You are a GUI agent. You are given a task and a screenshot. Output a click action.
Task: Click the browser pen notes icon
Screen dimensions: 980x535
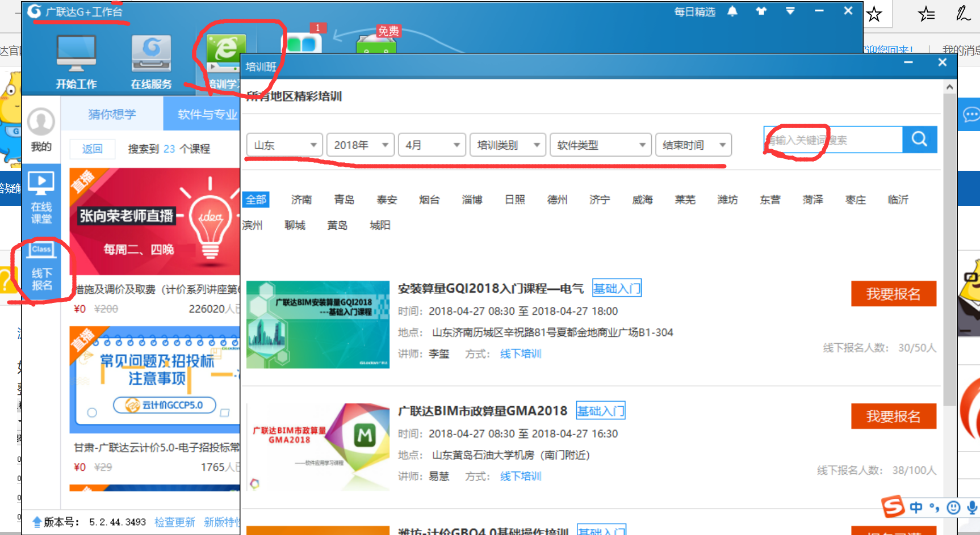pyautogui.click(x=963, y=14)
